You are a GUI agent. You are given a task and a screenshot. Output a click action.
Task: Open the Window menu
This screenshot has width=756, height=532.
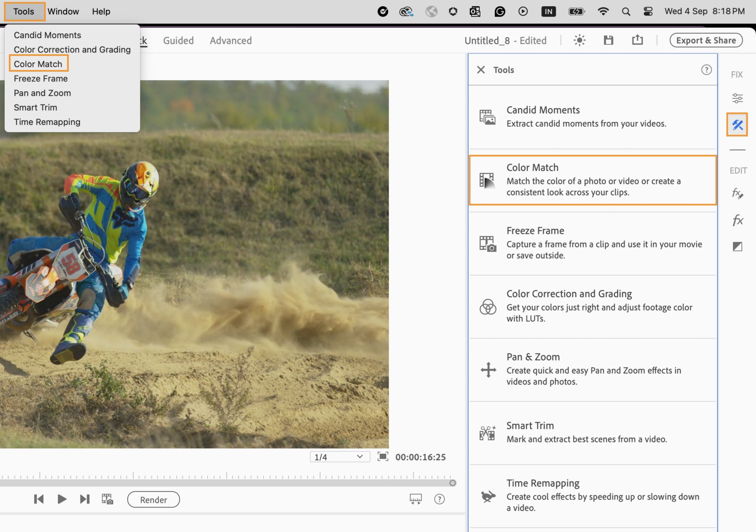[63, 11]
